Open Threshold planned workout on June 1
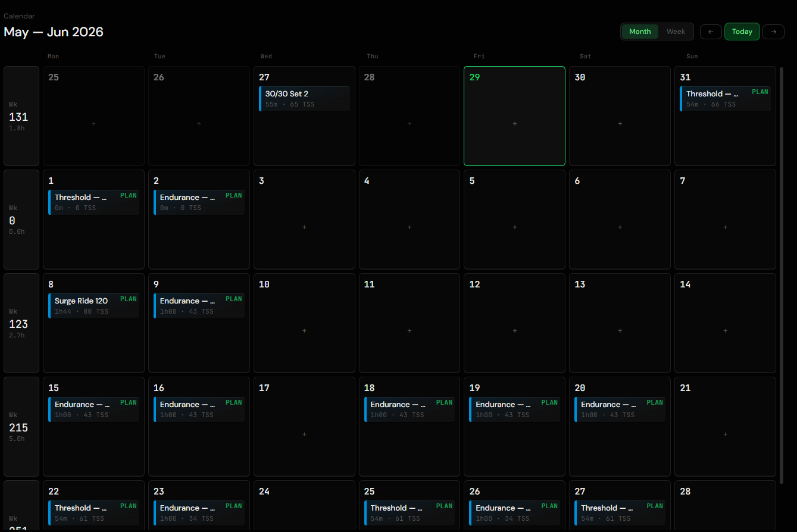 (93, 202)
